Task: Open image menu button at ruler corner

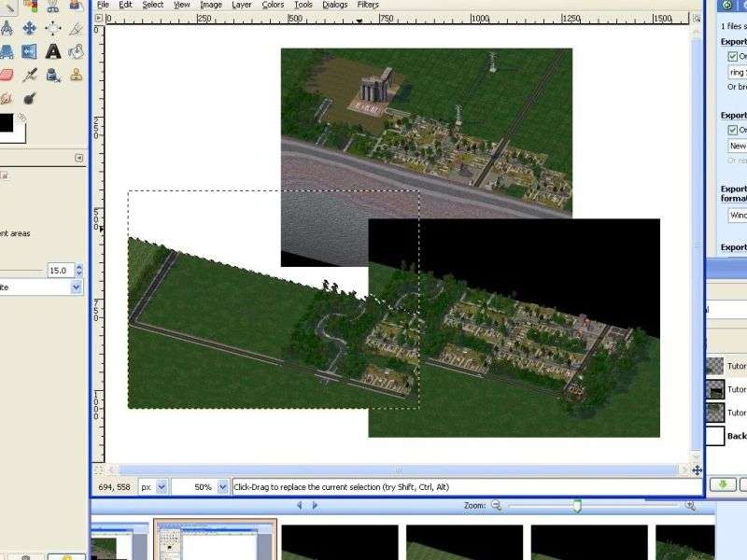Action: coord(99,18)
